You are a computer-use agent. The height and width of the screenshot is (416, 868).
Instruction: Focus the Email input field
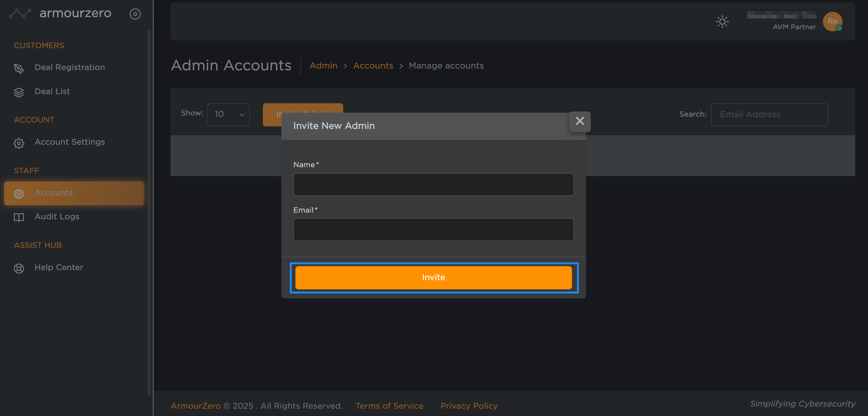[433, 230]
